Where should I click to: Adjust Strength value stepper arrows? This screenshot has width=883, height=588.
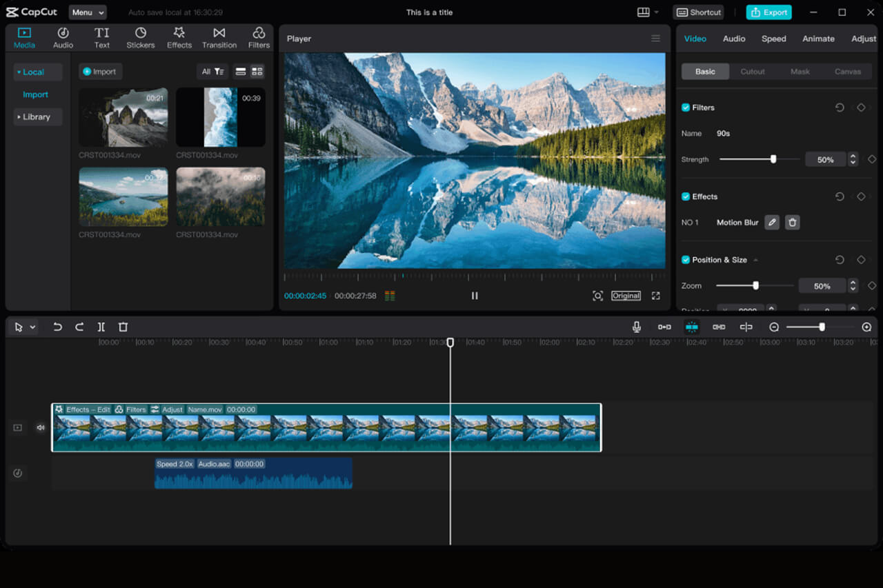point(853,159)
